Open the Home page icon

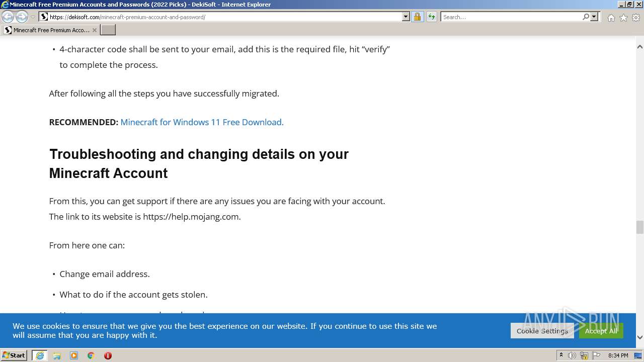611,18
